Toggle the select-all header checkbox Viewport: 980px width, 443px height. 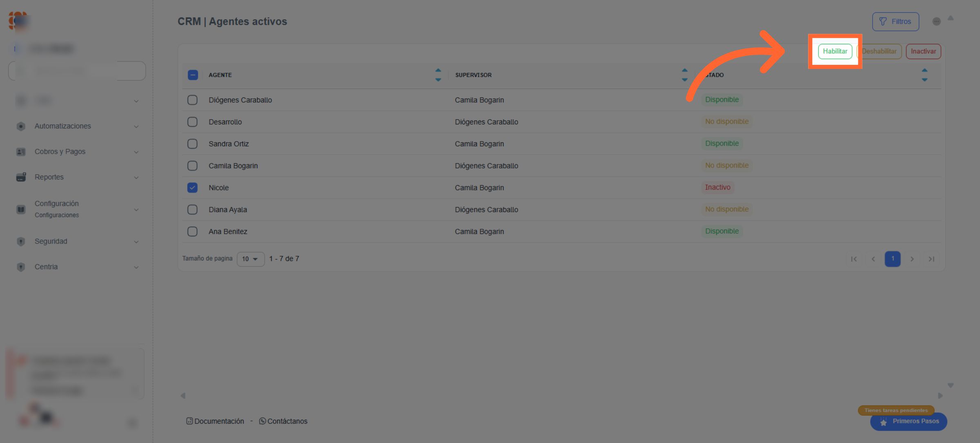(193, 75)
